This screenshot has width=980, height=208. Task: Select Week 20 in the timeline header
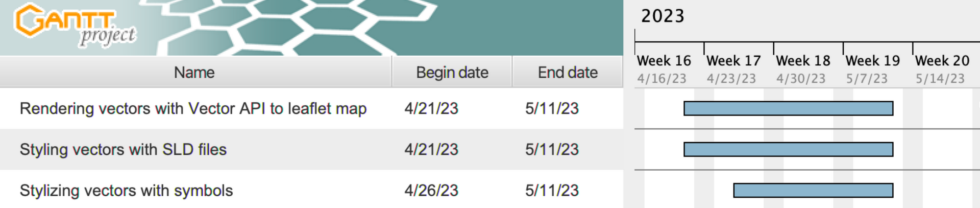click(x=942, y=61)
